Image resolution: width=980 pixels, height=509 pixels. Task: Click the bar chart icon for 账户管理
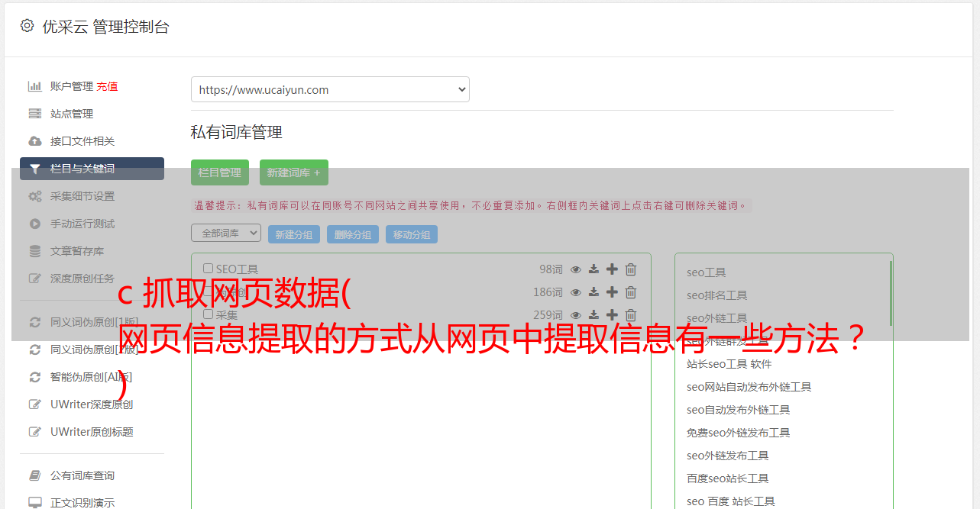pos(35,86)
